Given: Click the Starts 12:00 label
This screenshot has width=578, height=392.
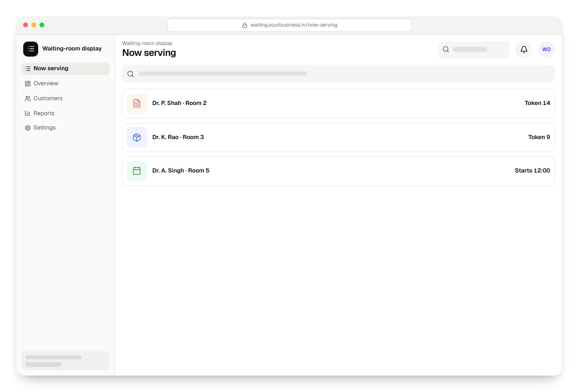Looking at the screenshot, I should [532, 170].
